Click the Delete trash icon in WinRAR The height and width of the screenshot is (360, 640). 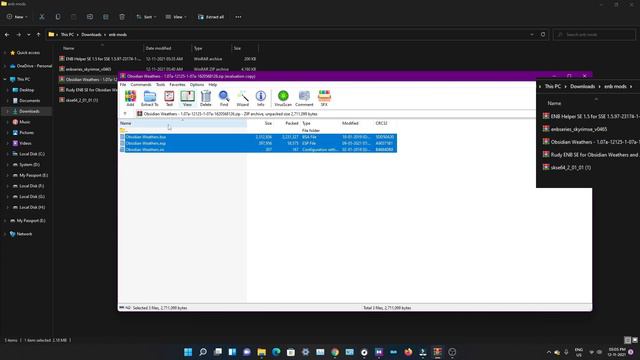206,98
